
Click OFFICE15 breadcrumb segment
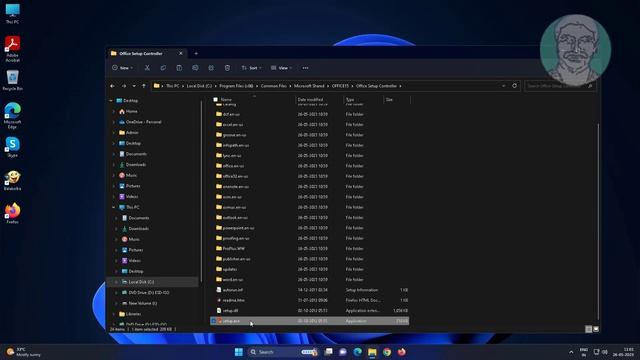[x=340, y=86]
